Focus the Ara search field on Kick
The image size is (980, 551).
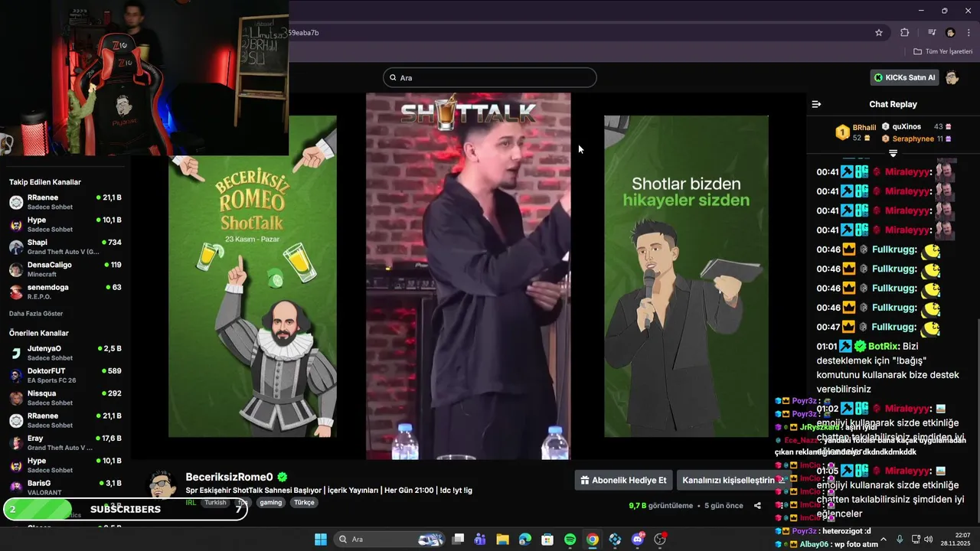(x=490, y=77)
